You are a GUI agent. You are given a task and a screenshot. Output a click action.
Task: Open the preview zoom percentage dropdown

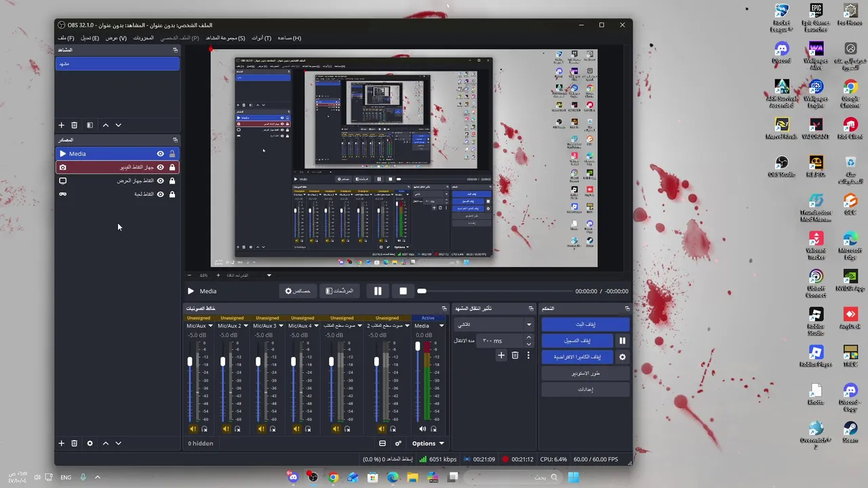(269, 275)
